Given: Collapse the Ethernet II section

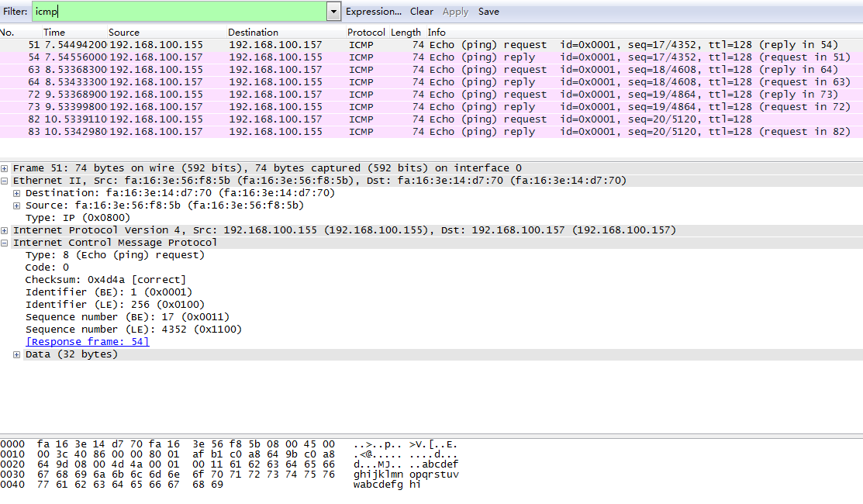Looking at the screenshot, I should click(x=6, y=180).
